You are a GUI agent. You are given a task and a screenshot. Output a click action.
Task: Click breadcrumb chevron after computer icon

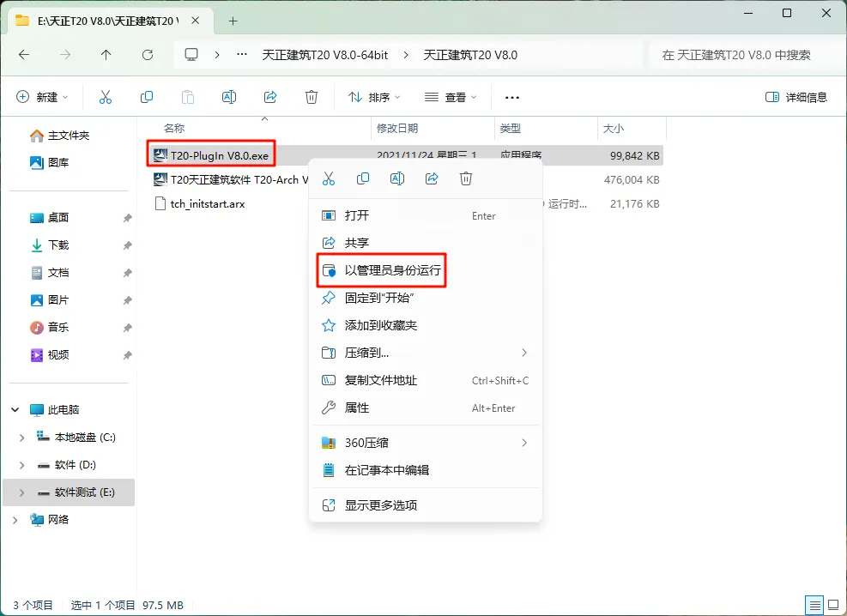coord(216,55)
